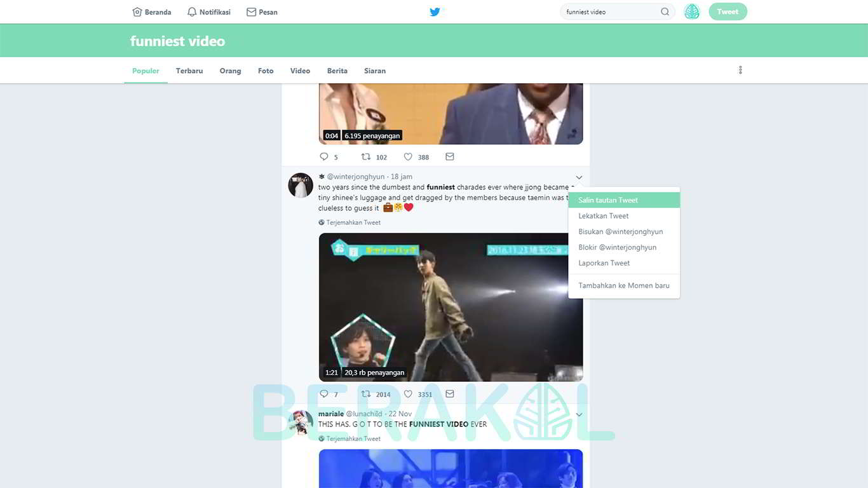868x488 pixels.
Task: Click the Tweet button
Action: 727,11
